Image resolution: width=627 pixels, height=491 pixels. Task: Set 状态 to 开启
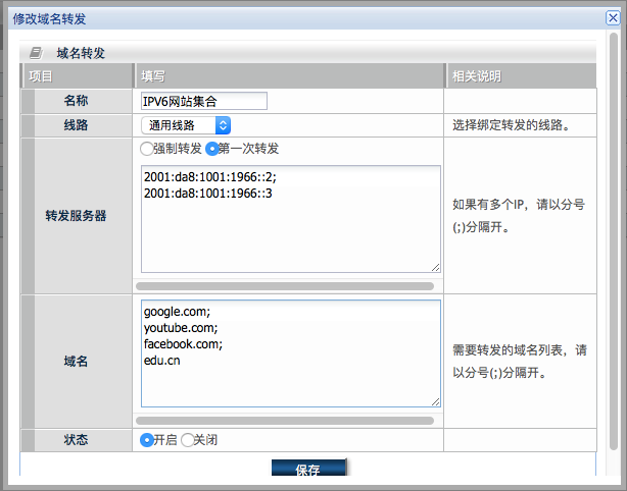pyautogui.click(x=147, y=440)
